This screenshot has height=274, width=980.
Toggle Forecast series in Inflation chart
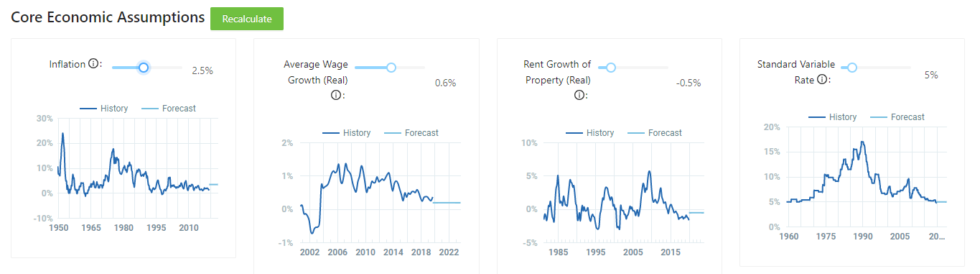(168, 109)
